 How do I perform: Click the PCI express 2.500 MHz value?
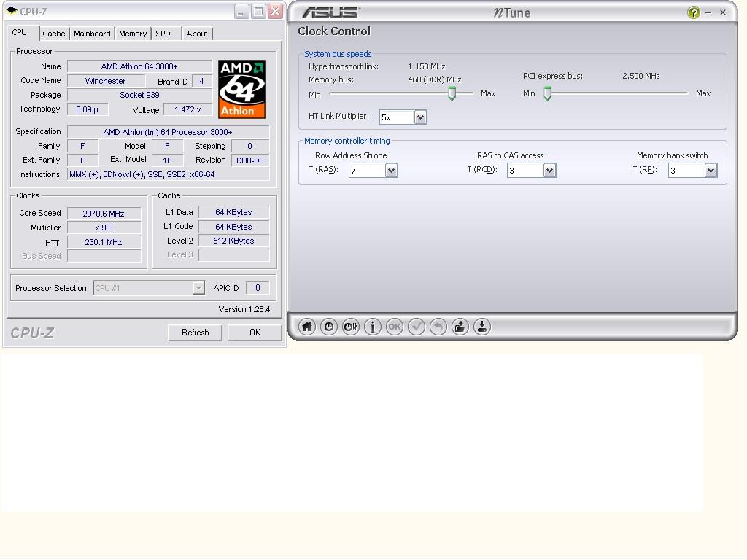pos(640,76)
